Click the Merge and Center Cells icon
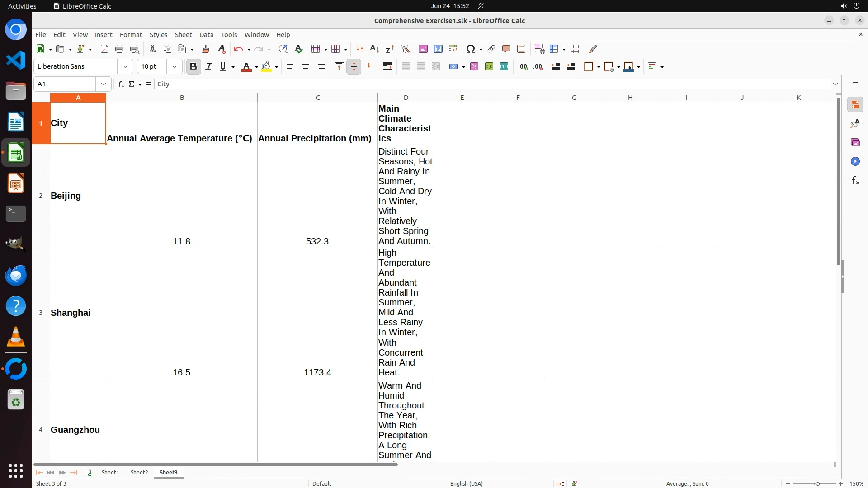Image resolution: width=868 pixels, height=488 pixels. coord(406,67)
